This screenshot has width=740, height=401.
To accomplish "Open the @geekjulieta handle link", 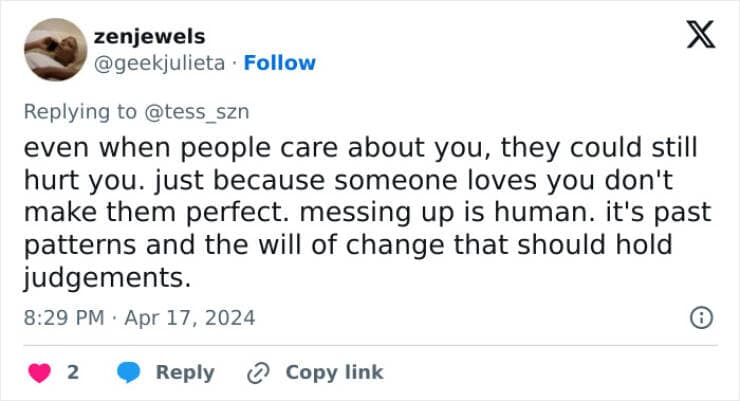I will 162,63.
